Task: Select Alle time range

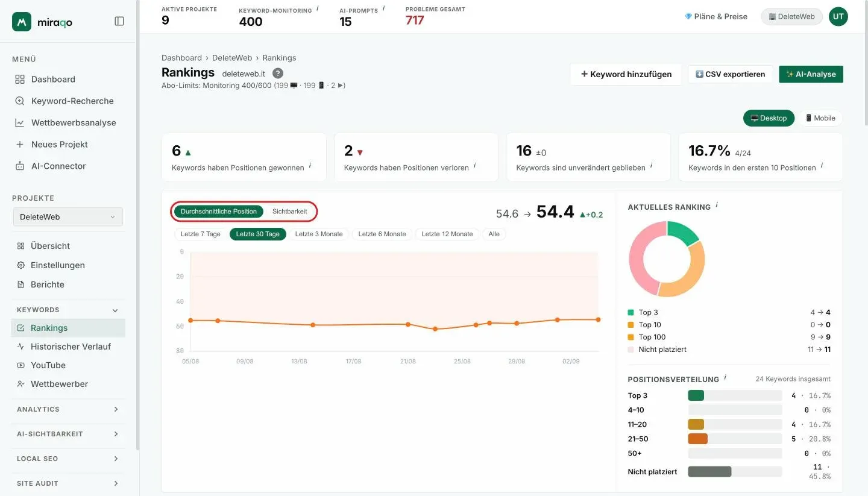Action: [x=494, y=234]
